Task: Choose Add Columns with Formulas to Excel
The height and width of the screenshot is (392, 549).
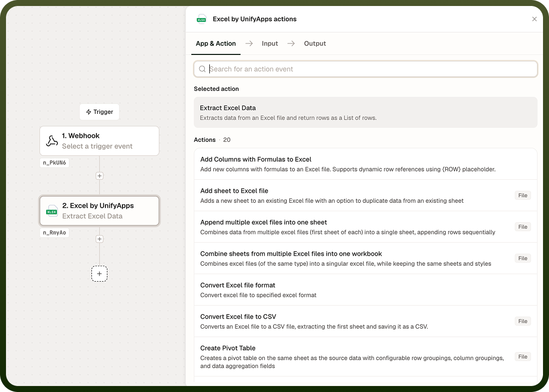Action: [366, 164]
